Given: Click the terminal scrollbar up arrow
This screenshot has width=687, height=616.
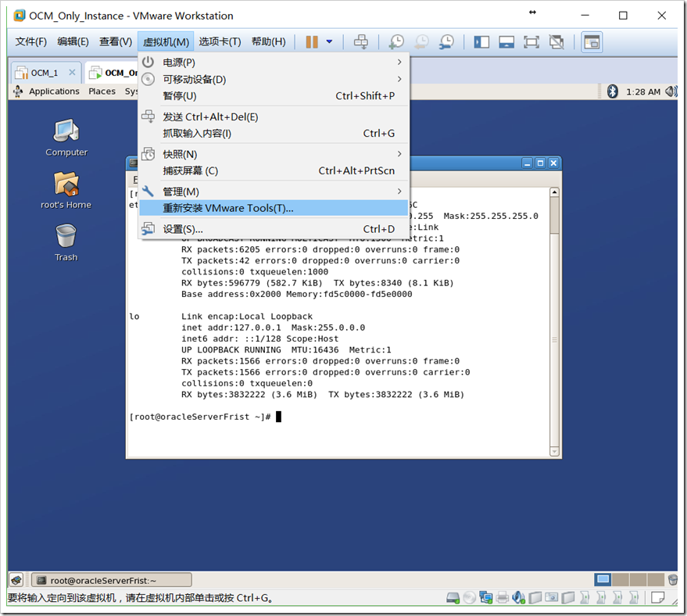Looking at the screenshot, I should click(x=554, y=192).
